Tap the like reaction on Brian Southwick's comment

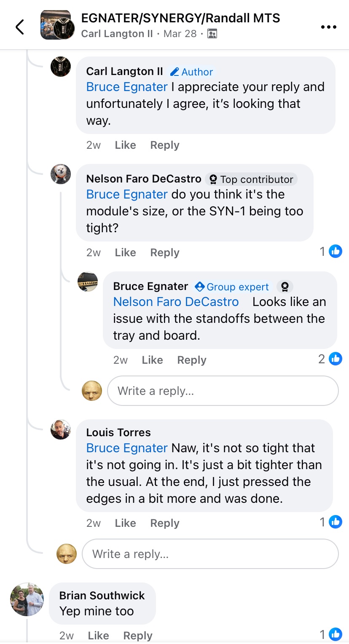[336, 634]
